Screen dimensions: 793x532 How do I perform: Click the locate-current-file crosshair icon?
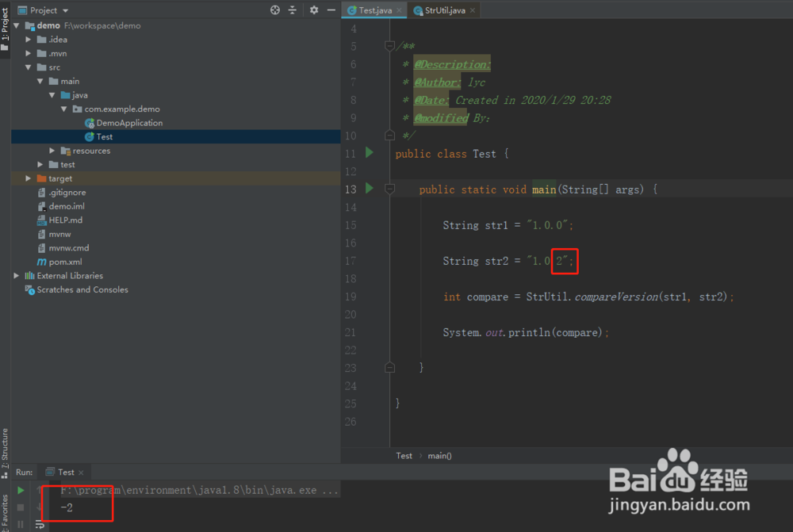[274, 10]
